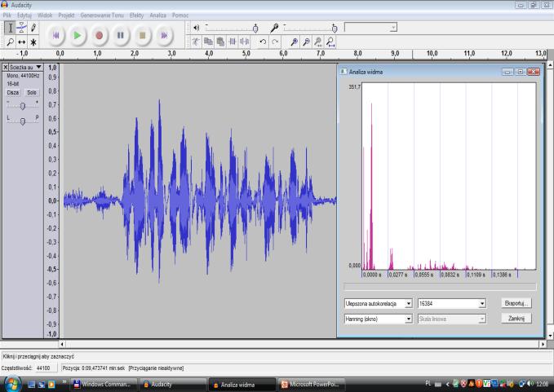Select the Selection (I-beam) tool
The width and height of the screenshot is (554, 392).
(x=11, y=28)
